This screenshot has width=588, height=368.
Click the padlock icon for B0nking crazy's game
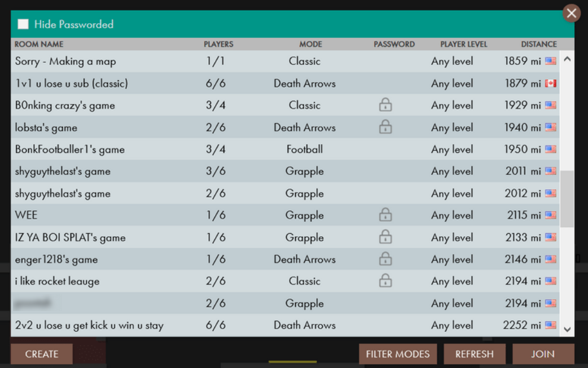(385, 105)
